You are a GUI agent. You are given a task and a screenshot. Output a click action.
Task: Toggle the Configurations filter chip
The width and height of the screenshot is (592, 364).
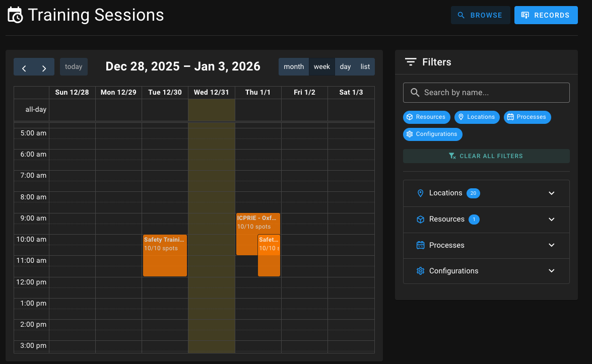[x=432, y=134]
